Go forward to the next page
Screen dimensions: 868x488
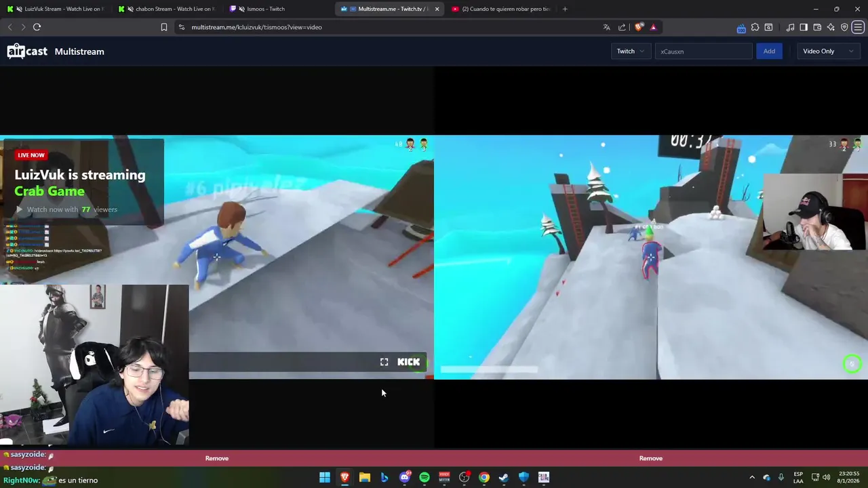pos(23,27)
